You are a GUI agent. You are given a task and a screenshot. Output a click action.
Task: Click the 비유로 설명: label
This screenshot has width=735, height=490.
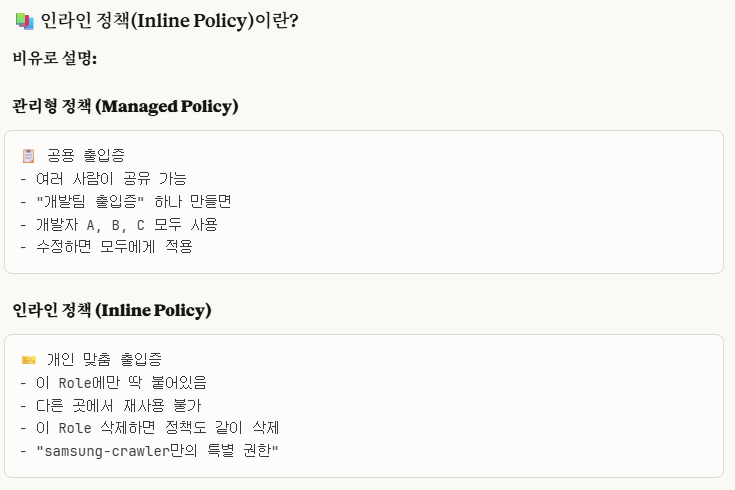(55, 58)
